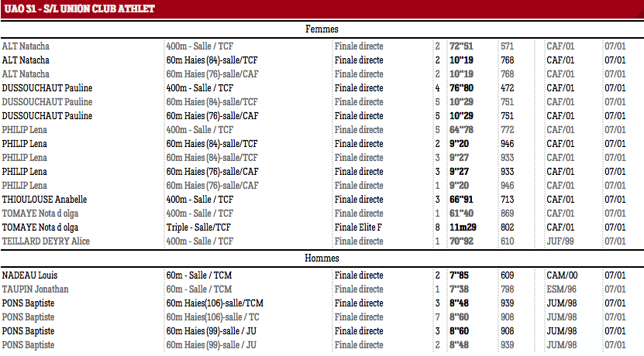Open THIOULOUSE Anabelle athlete name
This screenshot has height=356, width=644.
click(44, 200)
